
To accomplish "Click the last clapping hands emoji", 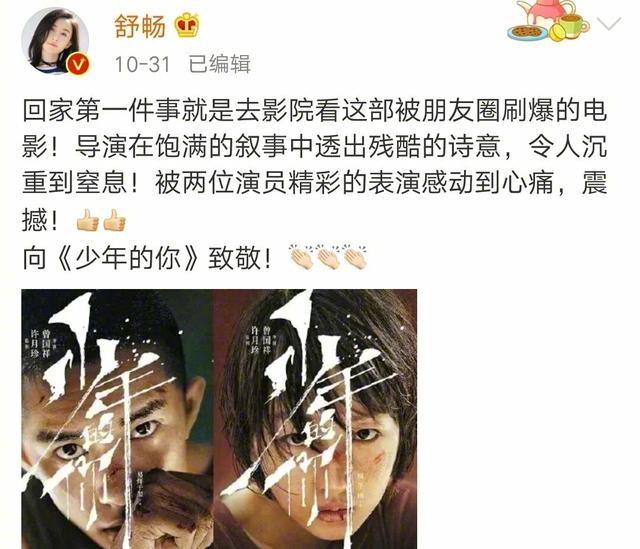I will tap(355, 257).
